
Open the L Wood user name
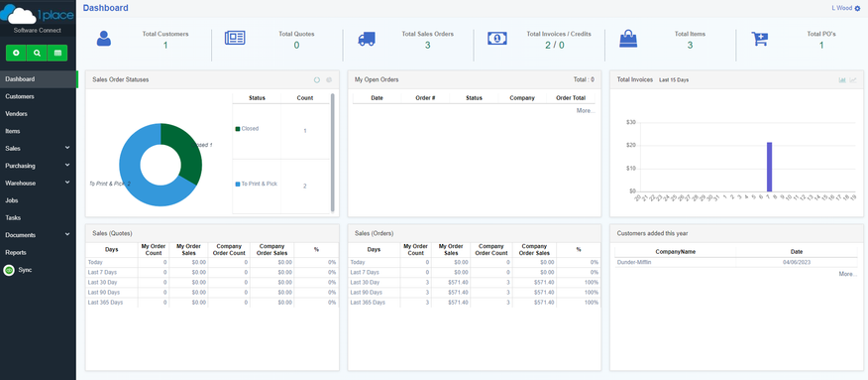click(842, 8)
